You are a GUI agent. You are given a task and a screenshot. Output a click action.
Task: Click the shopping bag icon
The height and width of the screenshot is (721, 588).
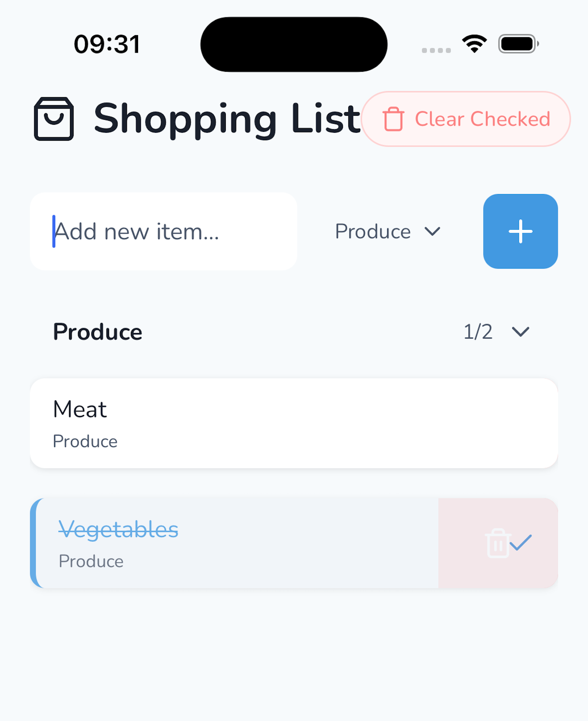(x=54, y=119)
